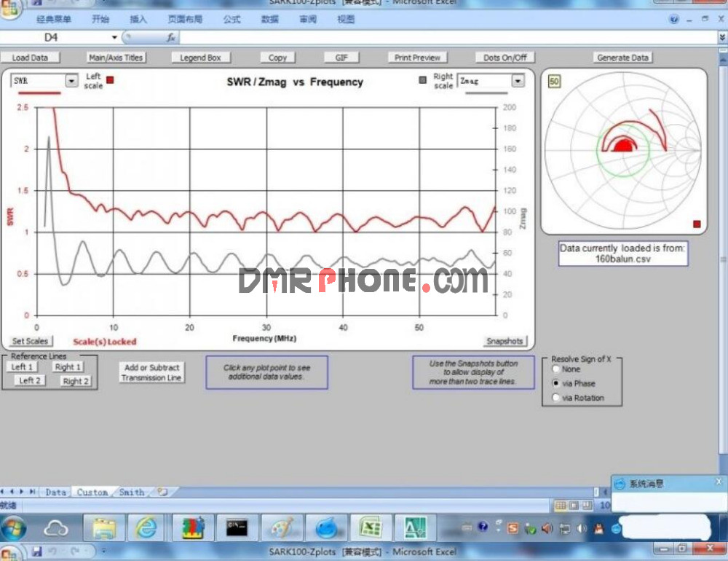Click the Load Data button
The image size is (728, 561).
30,58
